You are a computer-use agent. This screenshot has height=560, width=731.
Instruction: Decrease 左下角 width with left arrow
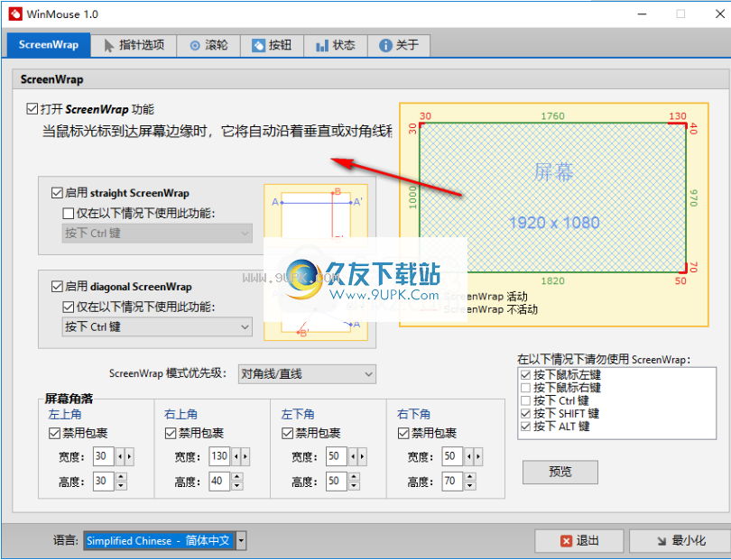click(353, 456)
